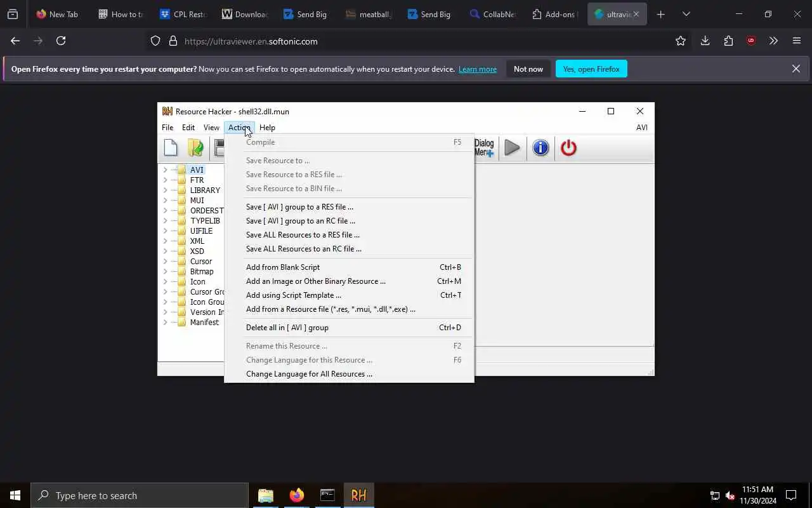Reload the page in Firefox
The width and height of the screenshot is (812, 508).
pos(61,41)
